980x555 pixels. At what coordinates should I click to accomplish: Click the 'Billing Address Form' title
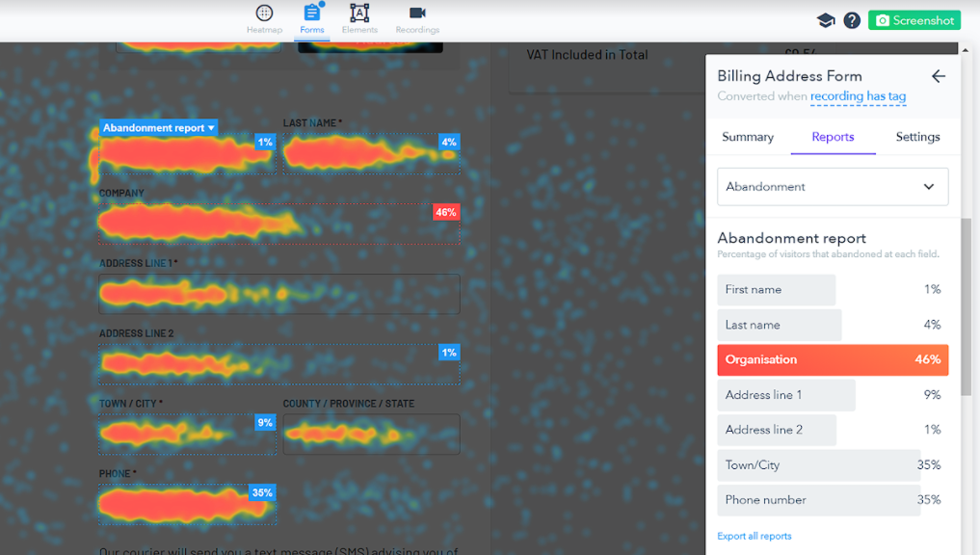789,76
